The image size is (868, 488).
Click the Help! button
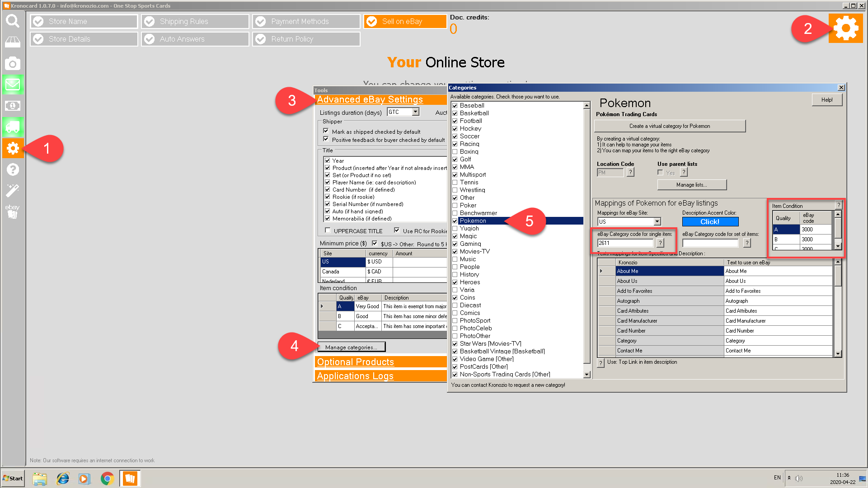click(827, 100)
